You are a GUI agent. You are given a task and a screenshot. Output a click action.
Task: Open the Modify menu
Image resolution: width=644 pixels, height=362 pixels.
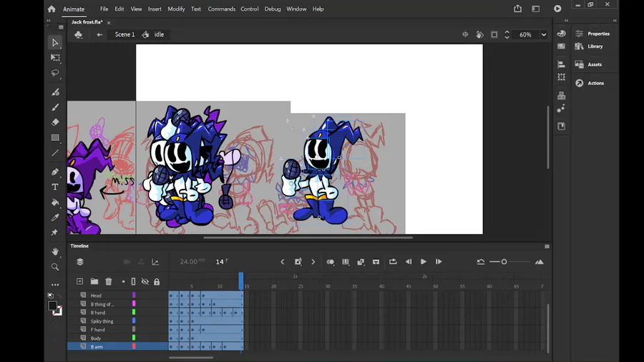[176, 9]
